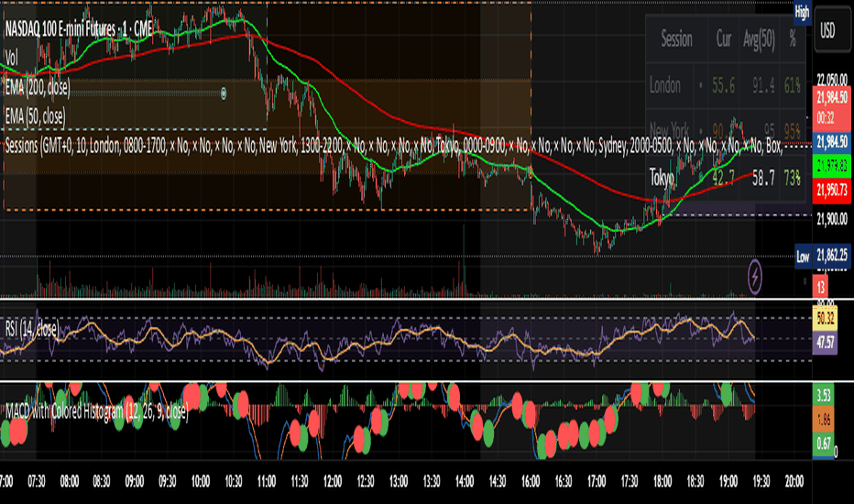Click the 19:00 time axis label
This screenshot has width=854, height=504.
pos(728,481)
